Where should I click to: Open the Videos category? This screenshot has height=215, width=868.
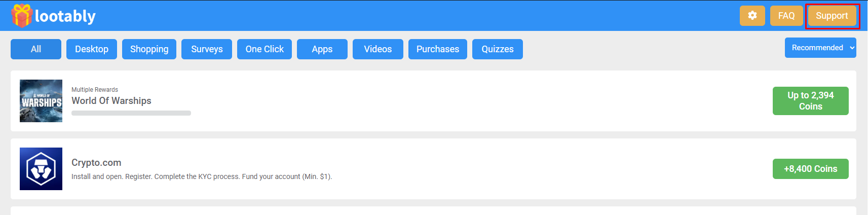coord(378,49)
